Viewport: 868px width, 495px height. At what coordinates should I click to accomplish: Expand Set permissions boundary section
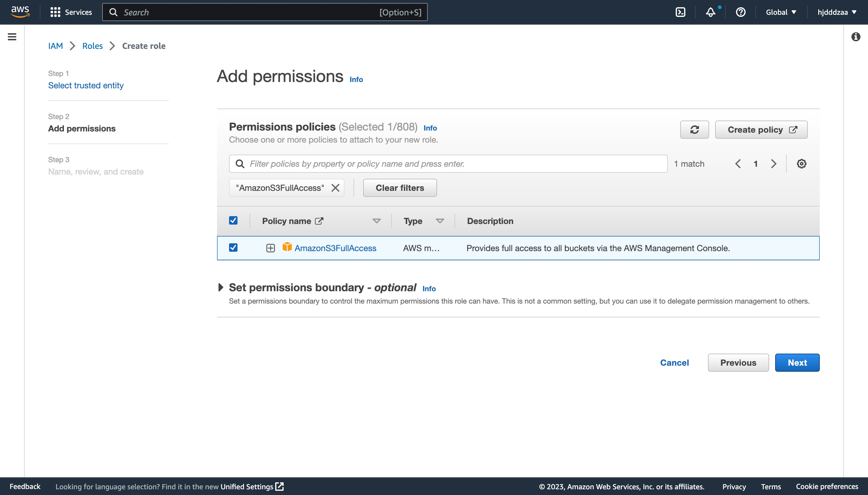(221, 288)
